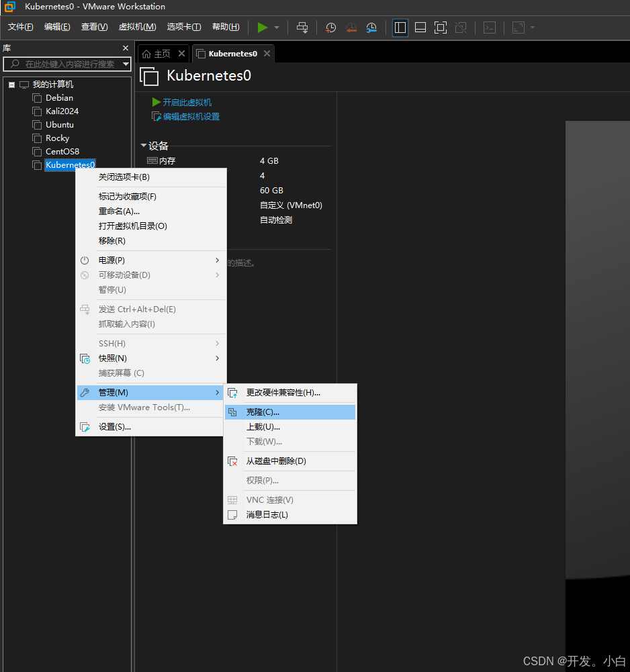This screenshot has width=630, height=672.
Task: Close the Kubernetes0 tab
Action: point(267,54)
